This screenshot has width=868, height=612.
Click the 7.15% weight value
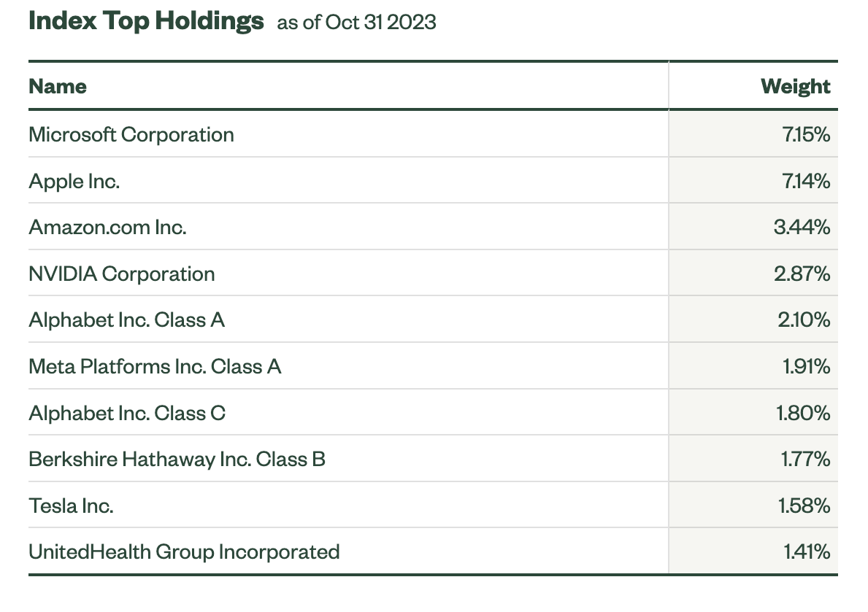point(806,134)
